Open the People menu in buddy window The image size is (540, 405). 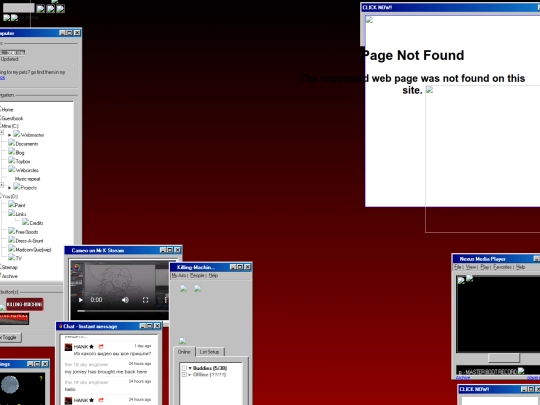[197, 276]
